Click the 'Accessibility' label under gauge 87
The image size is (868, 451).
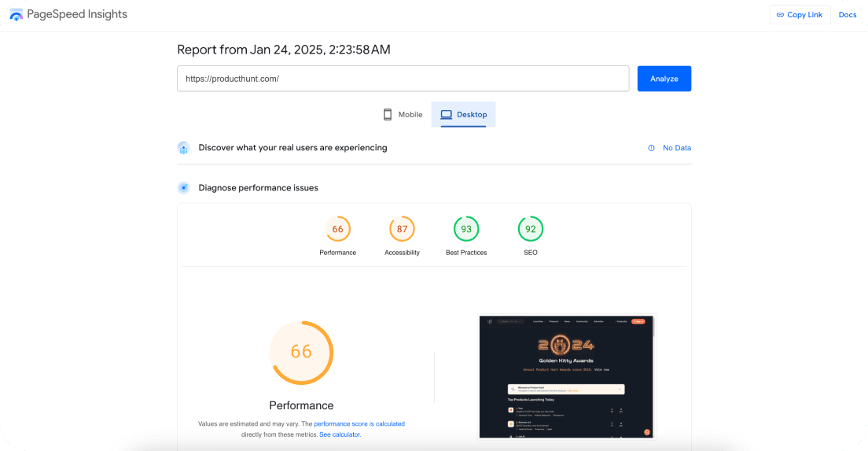[x=402, y=253]
